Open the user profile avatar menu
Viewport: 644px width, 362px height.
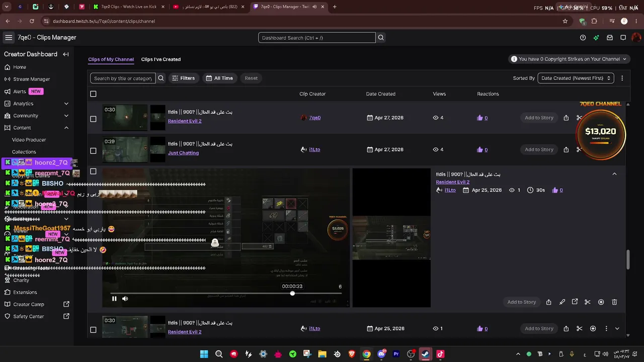636,38
